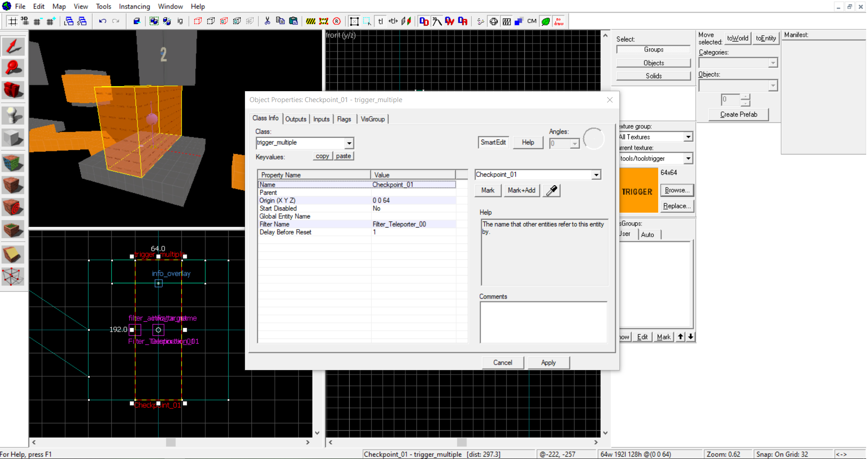The image size is (868, 459).
Task: Click the Apply button
Action: coord(548,363)
